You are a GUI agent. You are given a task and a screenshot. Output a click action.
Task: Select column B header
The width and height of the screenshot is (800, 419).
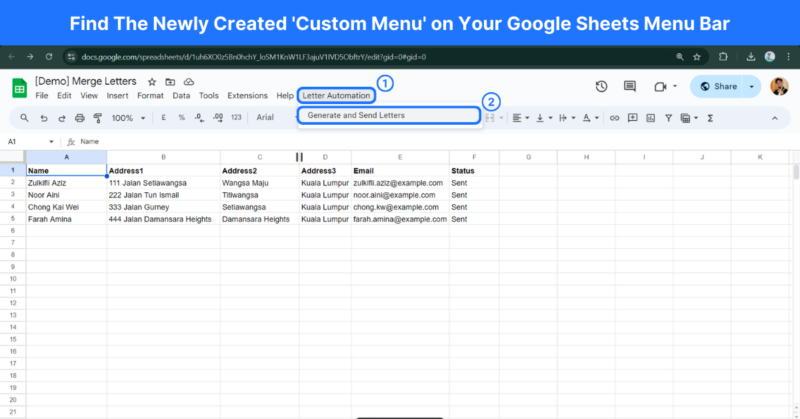[163, 157]
